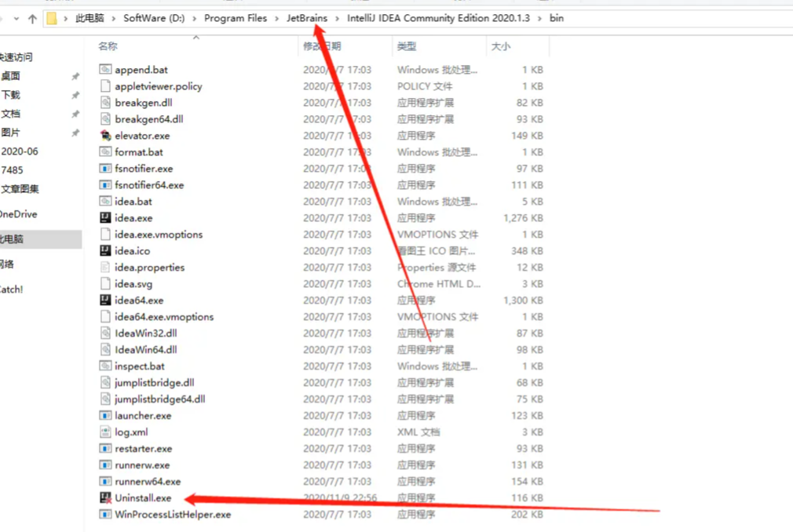Select the idea.exe.vmoptions file name

(159, 235)
